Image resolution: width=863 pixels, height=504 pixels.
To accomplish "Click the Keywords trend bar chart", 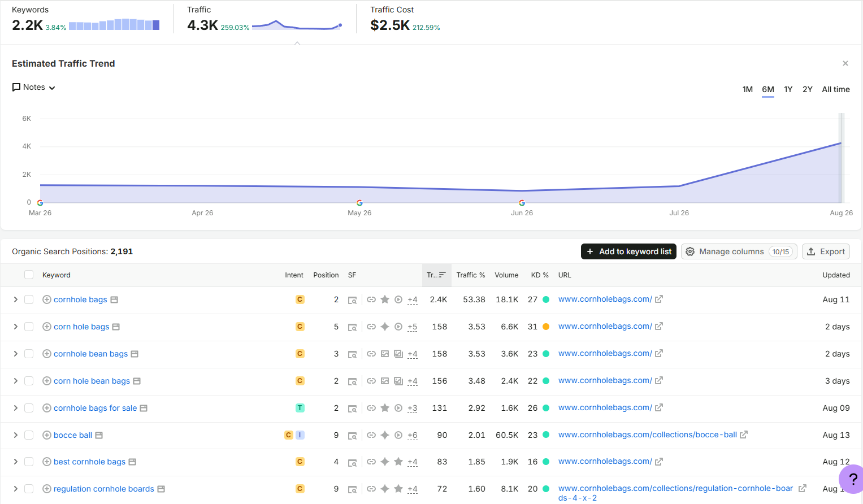I will (114, 24).
